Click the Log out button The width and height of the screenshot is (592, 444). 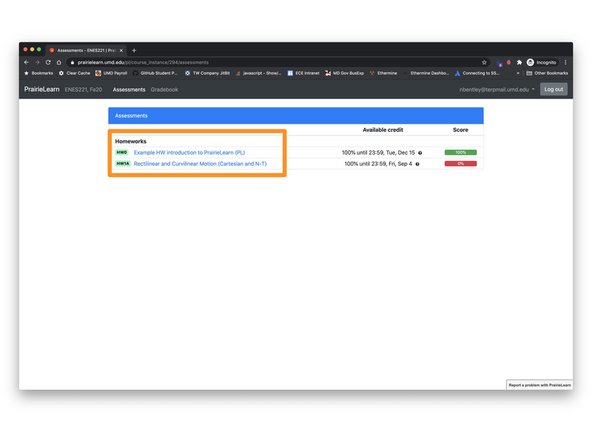point(553,89)
